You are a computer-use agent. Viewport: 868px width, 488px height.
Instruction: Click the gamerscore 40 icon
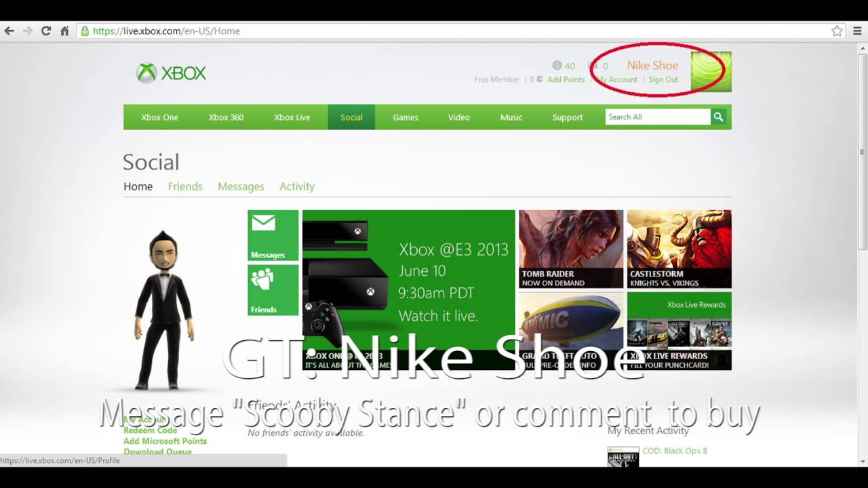pos(557,66)
